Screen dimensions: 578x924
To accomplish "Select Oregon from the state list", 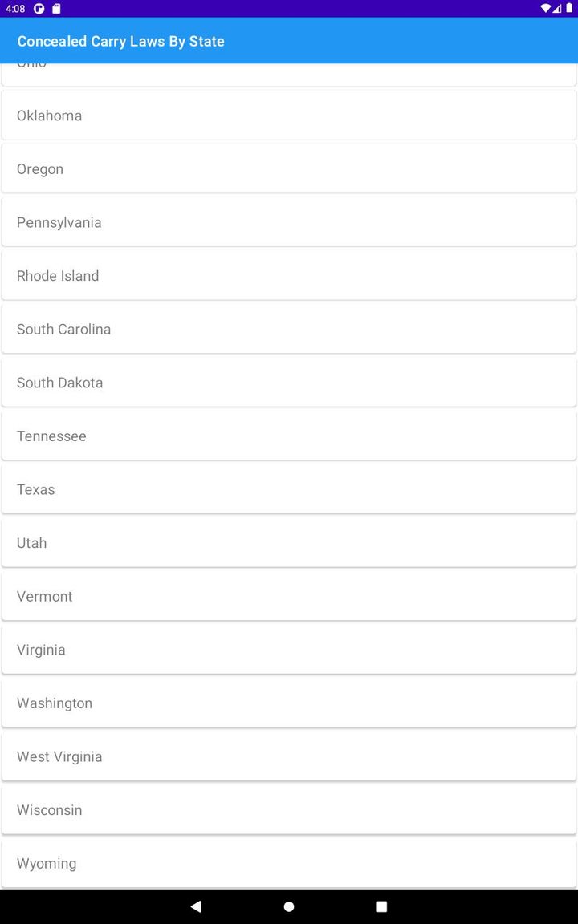I will pyautogui.click(x=289, y=169).
